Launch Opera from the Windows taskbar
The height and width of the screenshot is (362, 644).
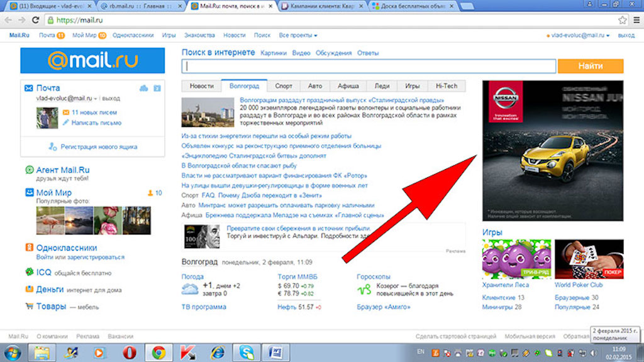[130, 352]
